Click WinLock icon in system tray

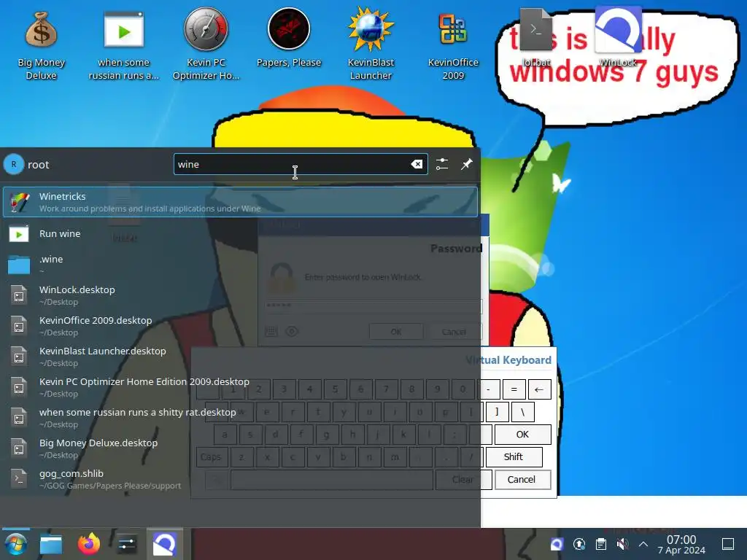pos(557,544)
